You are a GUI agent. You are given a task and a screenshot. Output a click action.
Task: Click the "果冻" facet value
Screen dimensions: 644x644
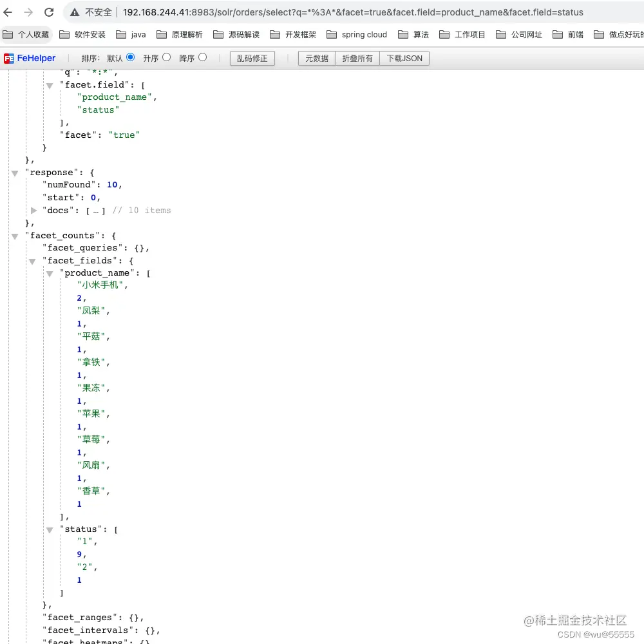point(91,388)
